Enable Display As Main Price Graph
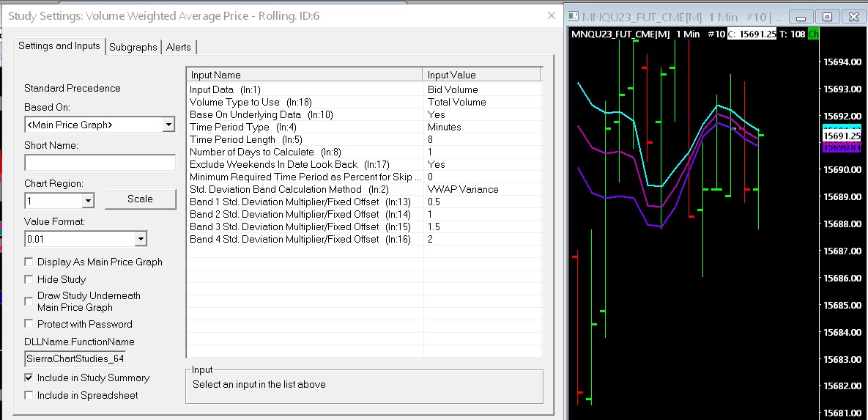Image resolution: width=868 pixels, height=420 pixels. (x=29, y=262)
